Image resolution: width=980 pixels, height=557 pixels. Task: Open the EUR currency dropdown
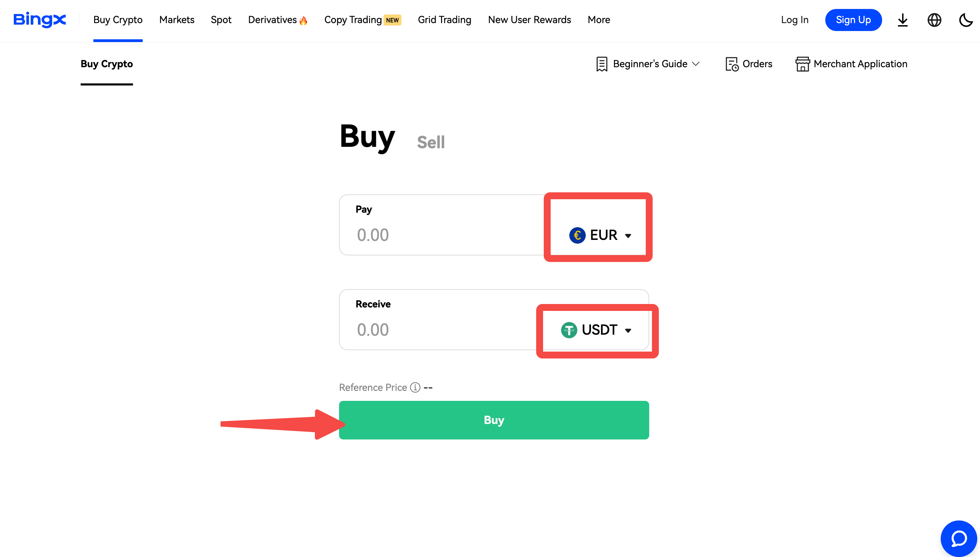(x=600, y=235)
